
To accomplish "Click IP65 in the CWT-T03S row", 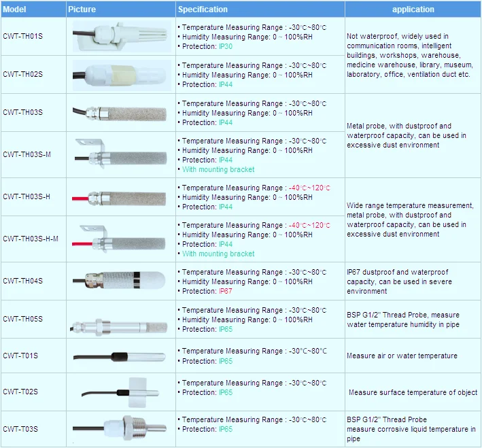I will [226, 429].
